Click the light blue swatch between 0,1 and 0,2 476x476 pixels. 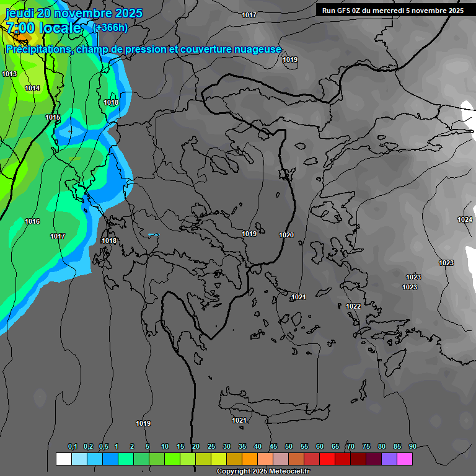79,459
